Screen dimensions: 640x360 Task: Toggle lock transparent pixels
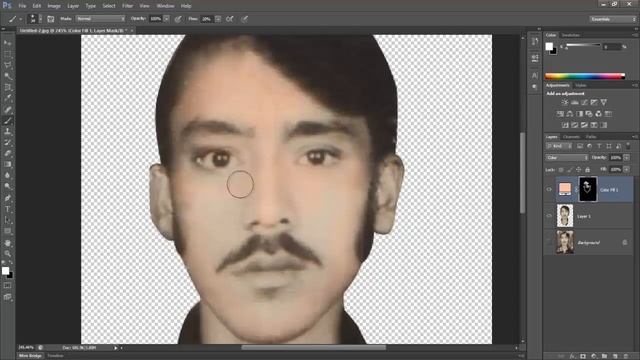[x=561, y=169]
